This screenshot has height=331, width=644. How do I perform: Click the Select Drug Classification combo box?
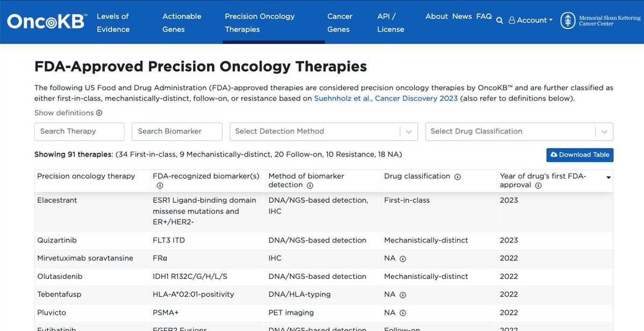point(519,131)
